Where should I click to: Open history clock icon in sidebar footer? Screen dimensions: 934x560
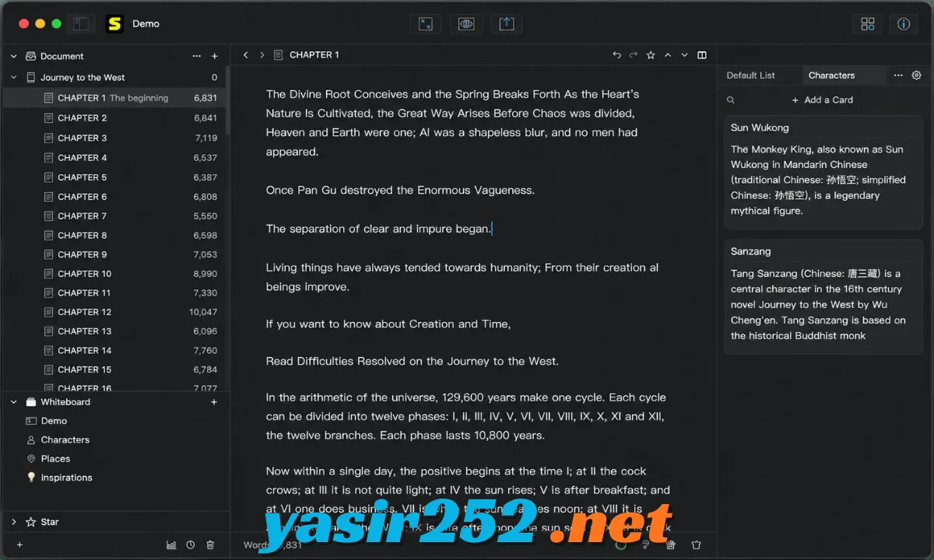191,545
